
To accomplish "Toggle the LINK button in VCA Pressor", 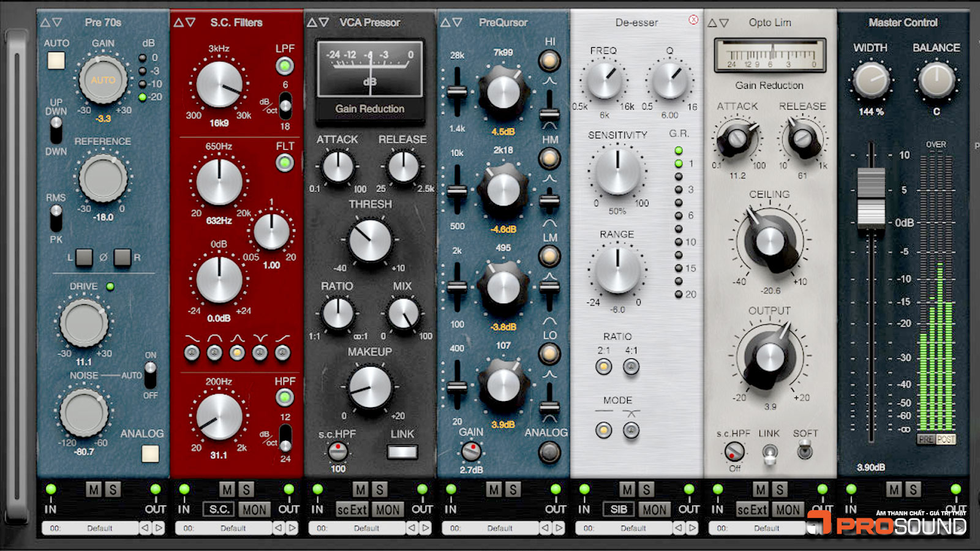I will click(x=402, y=452).
